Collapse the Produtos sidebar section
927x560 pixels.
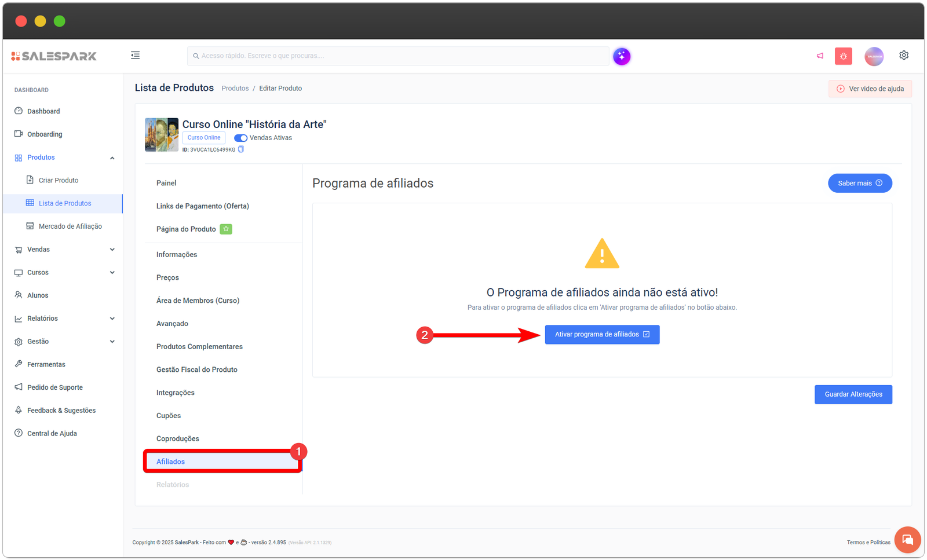pos(112,158)
